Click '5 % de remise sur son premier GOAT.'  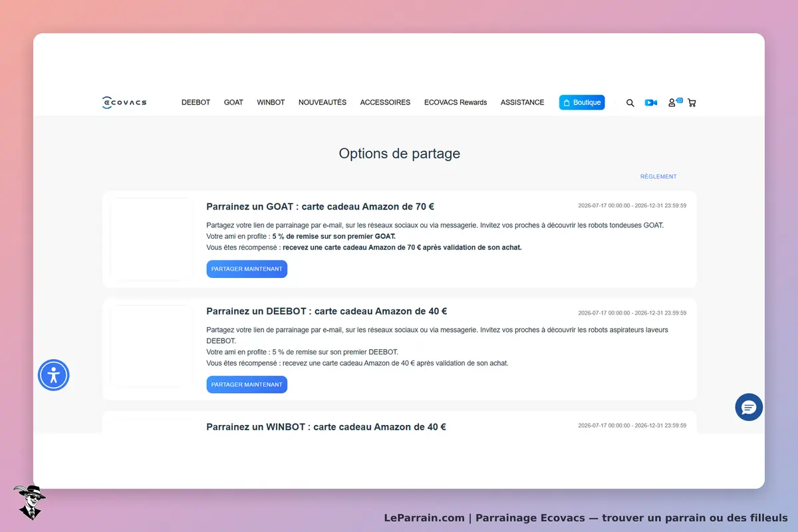click(334, 236)
